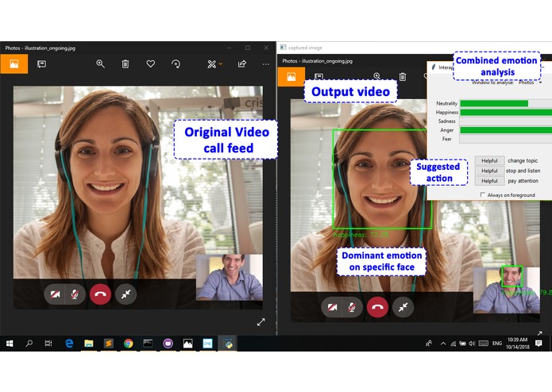The image size is (552, 392).
Task: Open Sublime Text from the taskbar
Action: coord(109,344)
